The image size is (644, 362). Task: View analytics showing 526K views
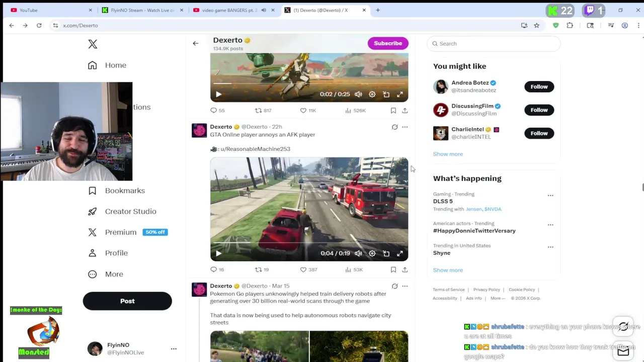[x=355, y=111]
